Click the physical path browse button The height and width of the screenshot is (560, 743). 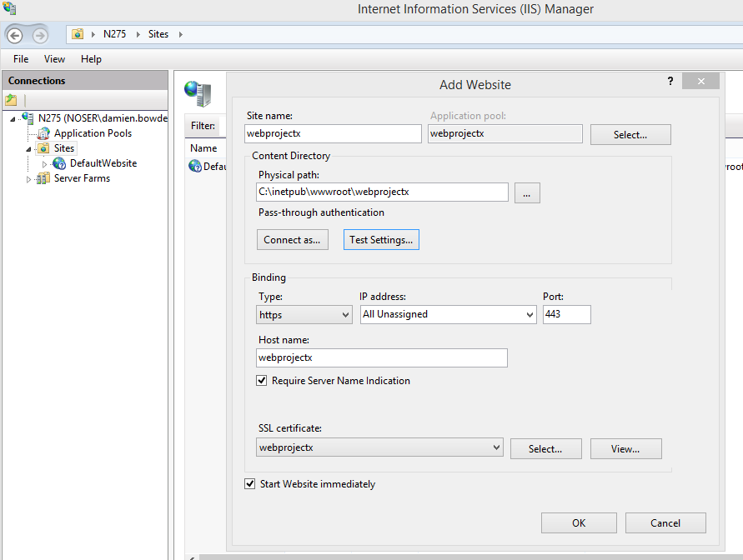click(527, 192)
